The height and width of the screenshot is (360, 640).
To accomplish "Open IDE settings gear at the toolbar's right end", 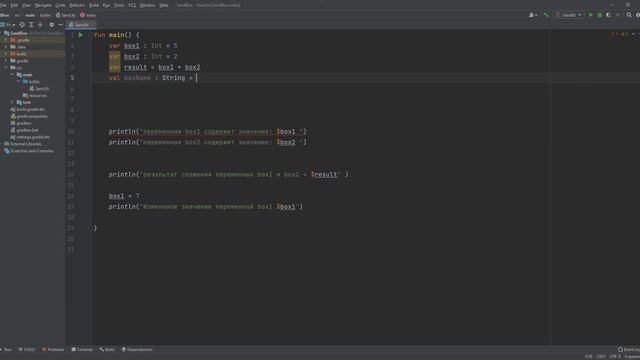I will pyautogui.click(x=638, y=15).
